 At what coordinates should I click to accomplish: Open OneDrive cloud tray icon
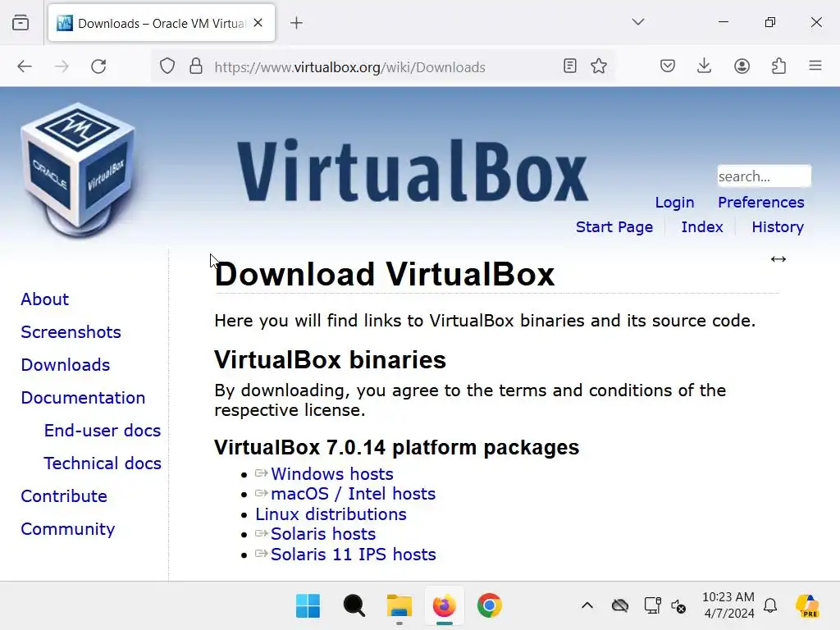620,606
